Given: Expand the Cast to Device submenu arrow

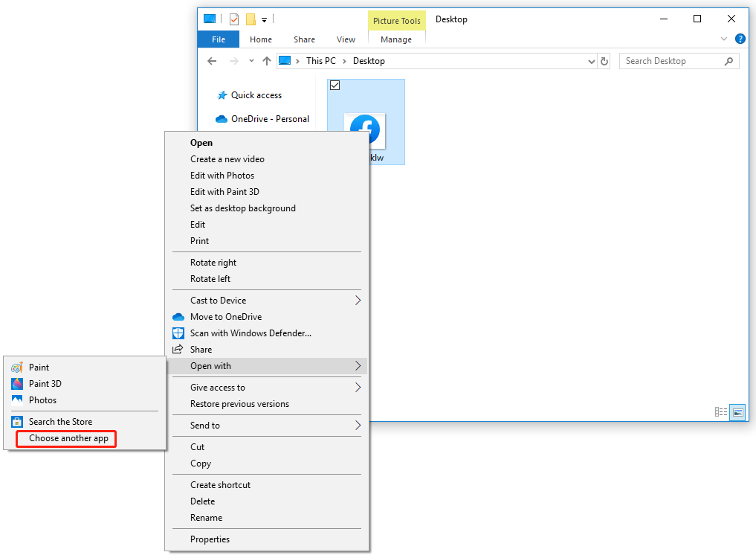Looking at the screenshot, I should (358, 301).
